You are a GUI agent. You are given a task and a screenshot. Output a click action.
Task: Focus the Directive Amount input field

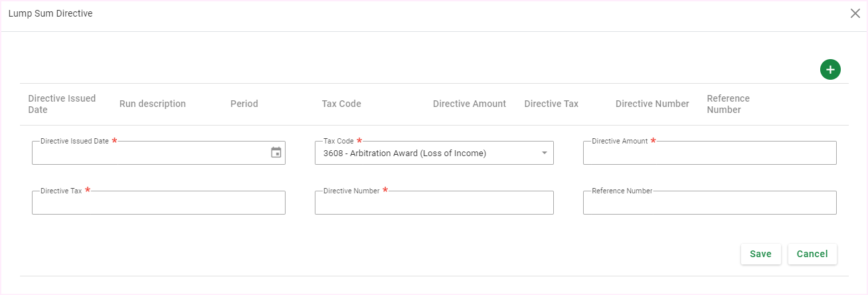pyautogui.click(x=709, y=153)
